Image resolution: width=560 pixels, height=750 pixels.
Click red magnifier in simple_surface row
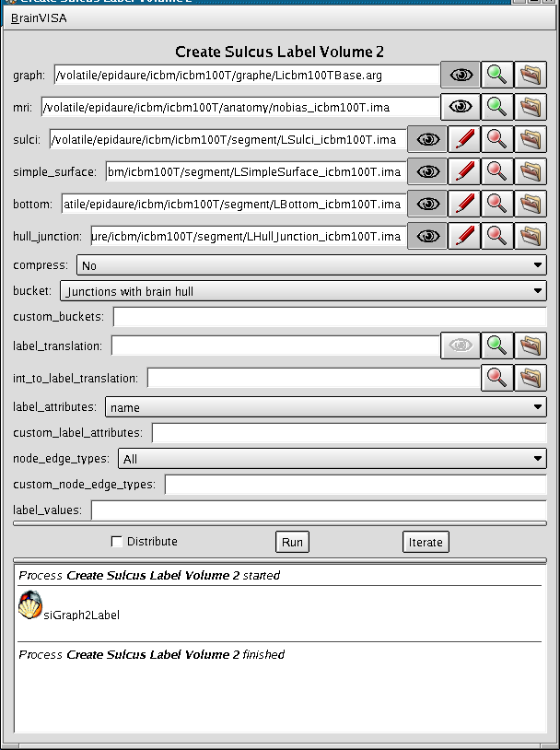tap(496, 171)
